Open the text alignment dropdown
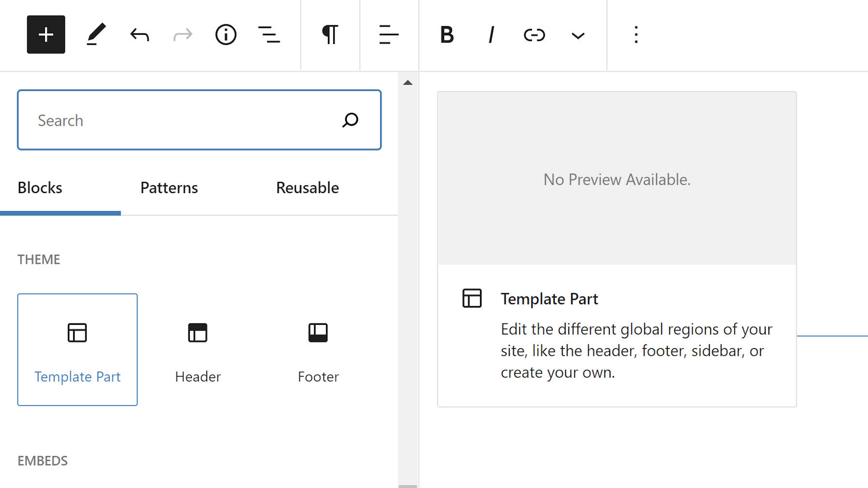 coord(389,35)
